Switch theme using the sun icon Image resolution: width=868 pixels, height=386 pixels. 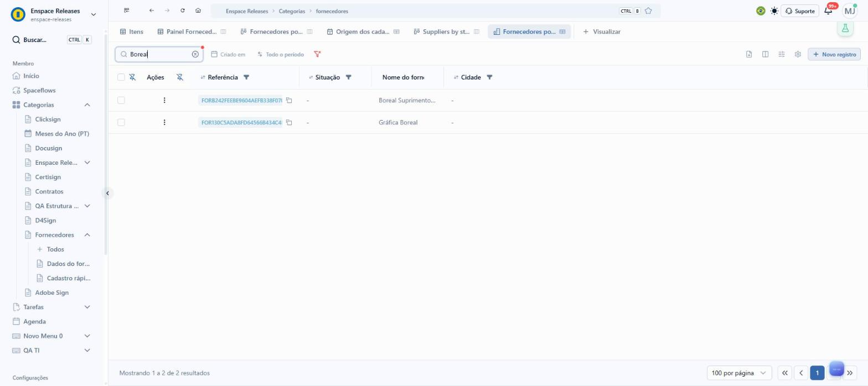[774, 11]
